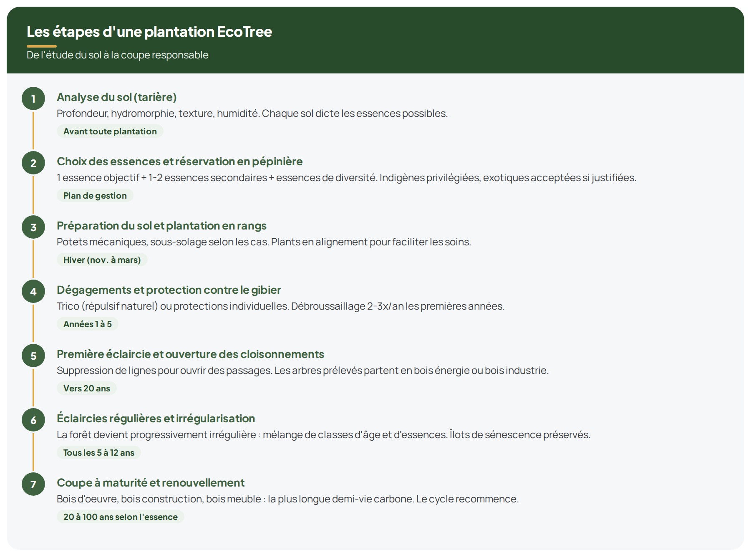Click the step 1 numbered circle
This screenshot has height=560, width=751.
(33, 99)
